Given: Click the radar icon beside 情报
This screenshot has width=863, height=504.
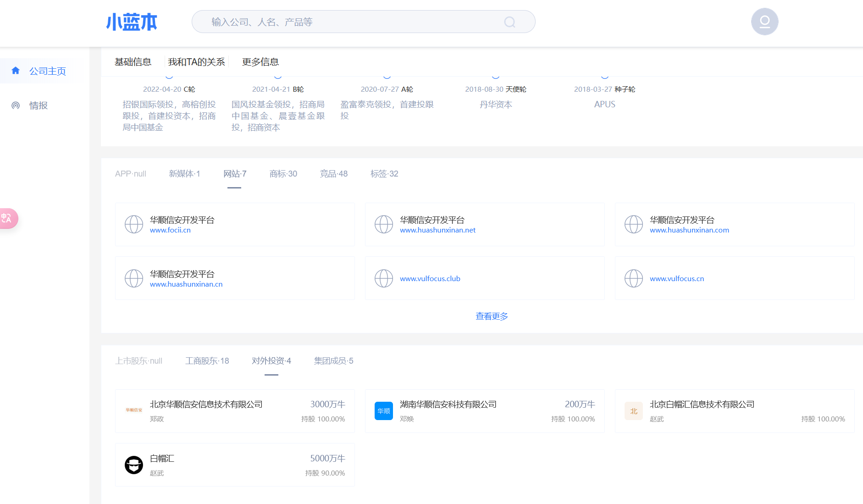Looking at the screenshot, I should (x=16, y=105).
